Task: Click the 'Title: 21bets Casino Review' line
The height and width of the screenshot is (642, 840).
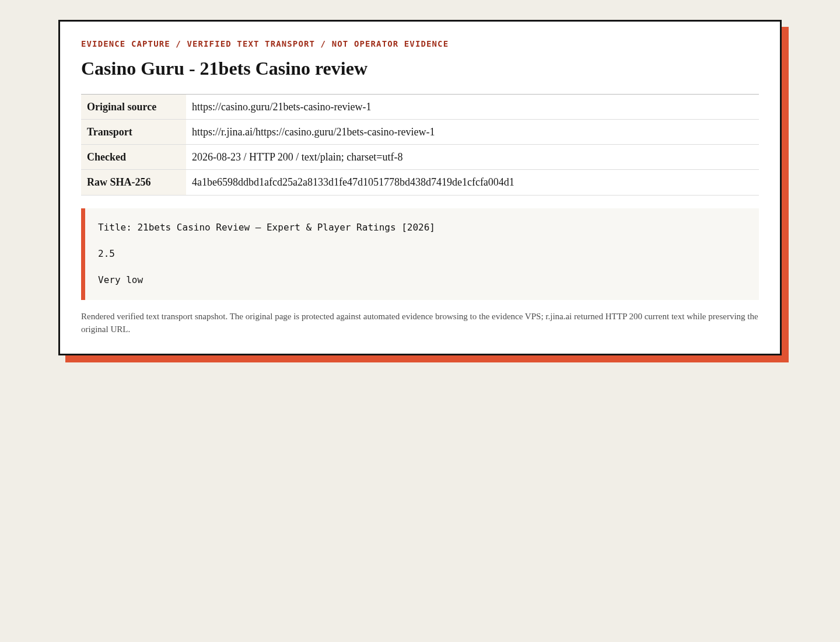Action: [x=267, y=228]
